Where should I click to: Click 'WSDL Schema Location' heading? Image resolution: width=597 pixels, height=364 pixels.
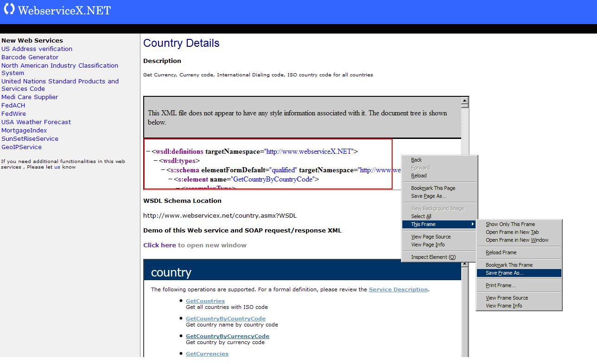(x=182, y=201)
